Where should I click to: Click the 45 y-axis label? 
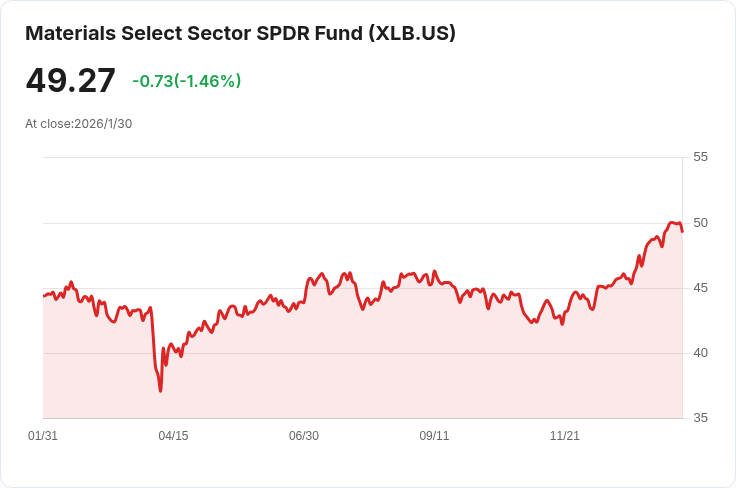(700, 288)
